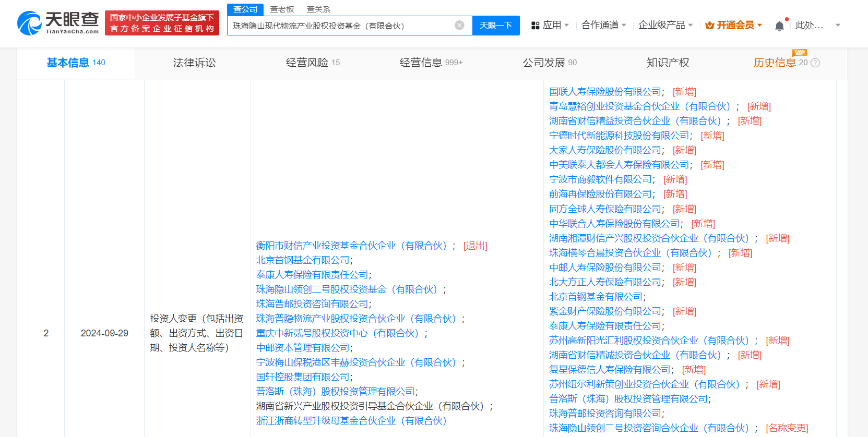Viewport: 868px width, 437px height.
Task: Open 国轩控股集团有限公司 link
Action: [x=303, y=377]
